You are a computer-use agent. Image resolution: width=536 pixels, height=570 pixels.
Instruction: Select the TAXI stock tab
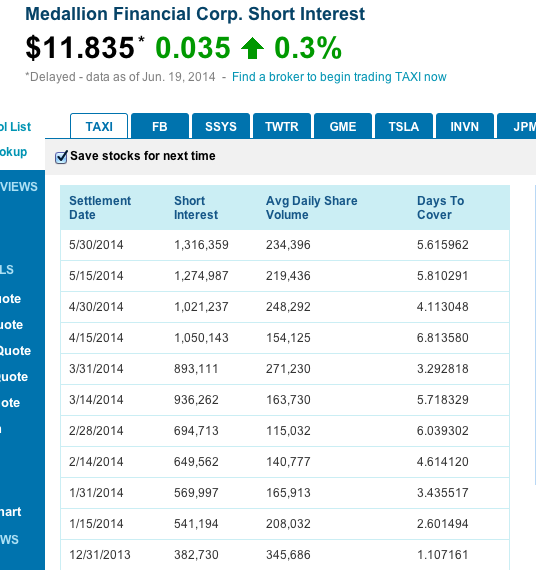99,126
